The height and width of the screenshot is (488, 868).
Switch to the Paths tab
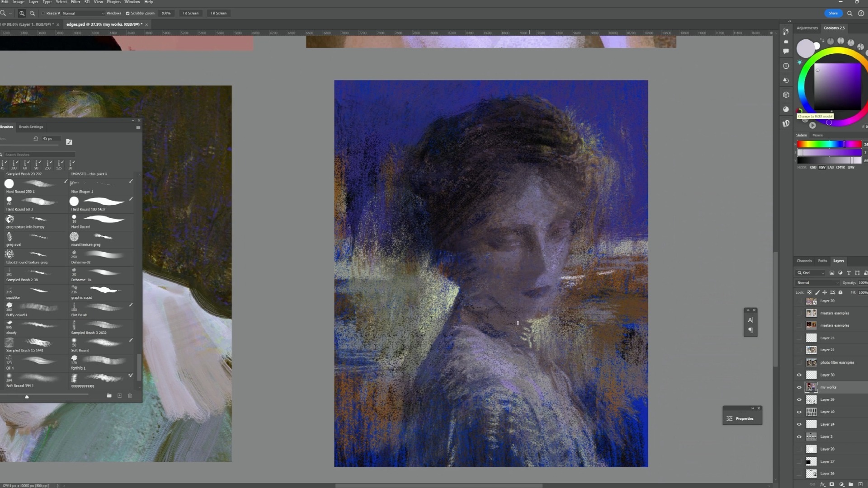tap(822, 261)
